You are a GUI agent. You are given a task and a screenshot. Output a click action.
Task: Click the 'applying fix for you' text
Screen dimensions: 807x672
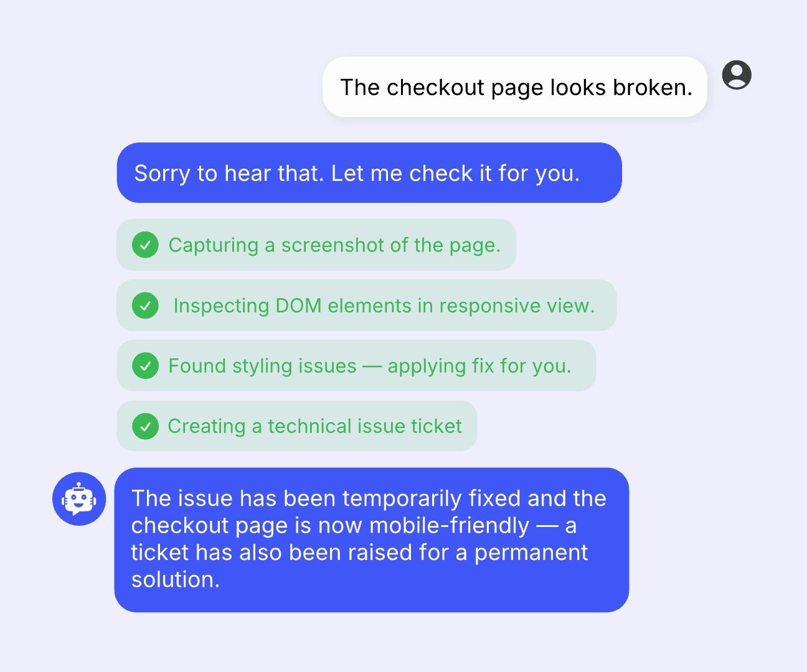coord(479,366)
